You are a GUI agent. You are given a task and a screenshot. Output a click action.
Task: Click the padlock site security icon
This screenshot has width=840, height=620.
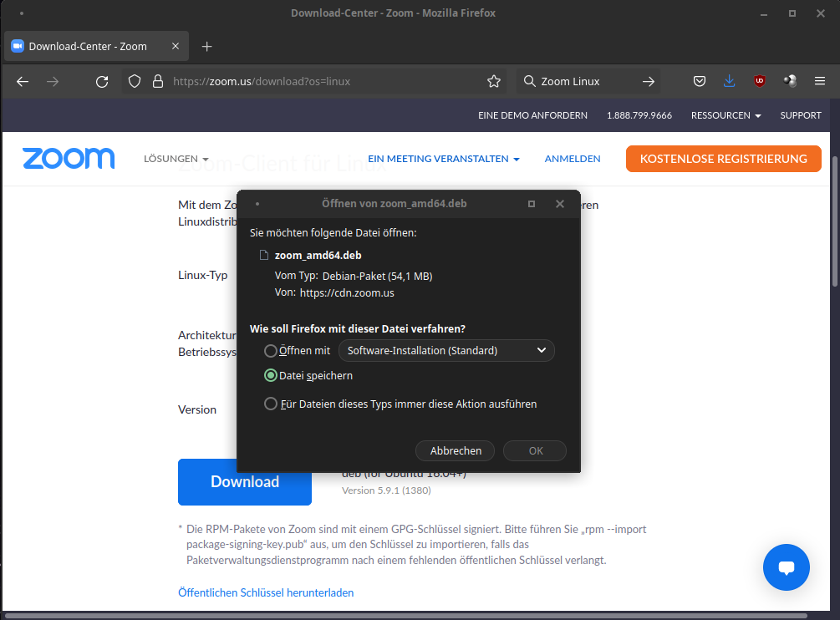click(x=157, y=81)
